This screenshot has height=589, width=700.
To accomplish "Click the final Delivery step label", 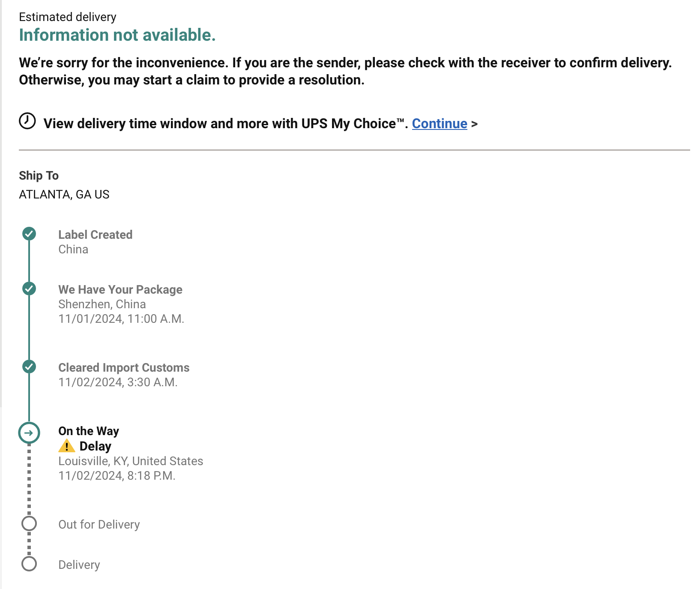I will tap(79, 565).
